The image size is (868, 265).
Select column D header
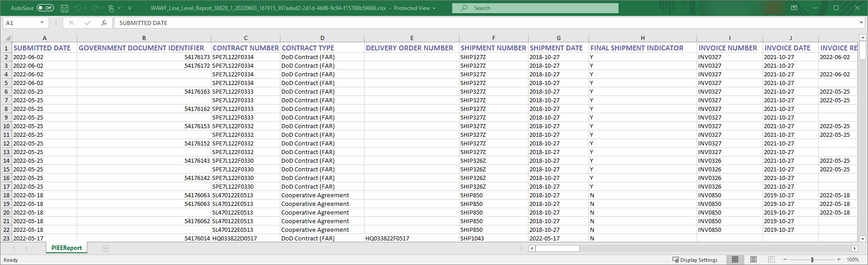(322, 38)
